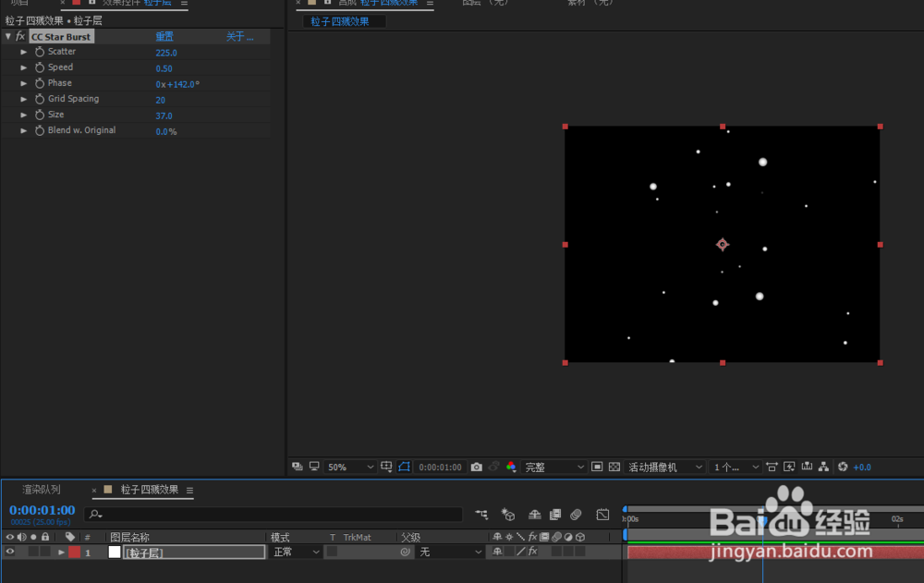Viewport: 924px width, 583px height.
Task: Select the Blend w. Original value 0.0%
Action: point(166,131)
